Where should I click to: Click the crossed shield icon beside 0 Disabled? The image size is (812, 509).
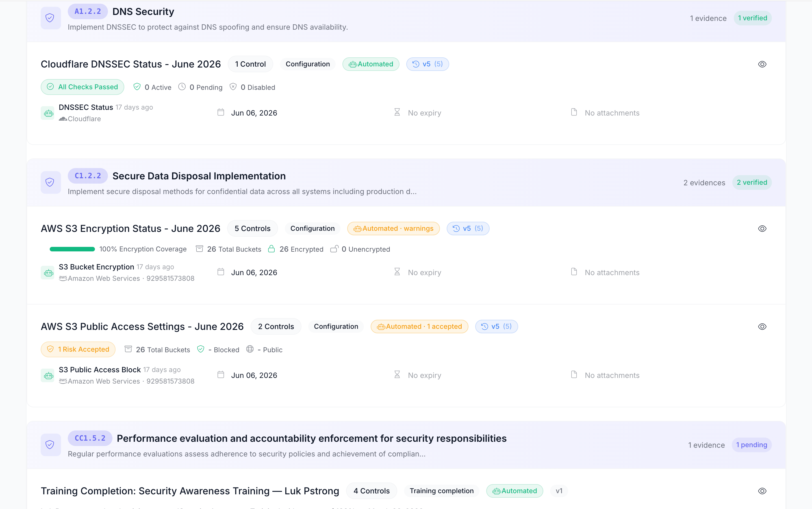pyautogui.click(x=233, y=87)
